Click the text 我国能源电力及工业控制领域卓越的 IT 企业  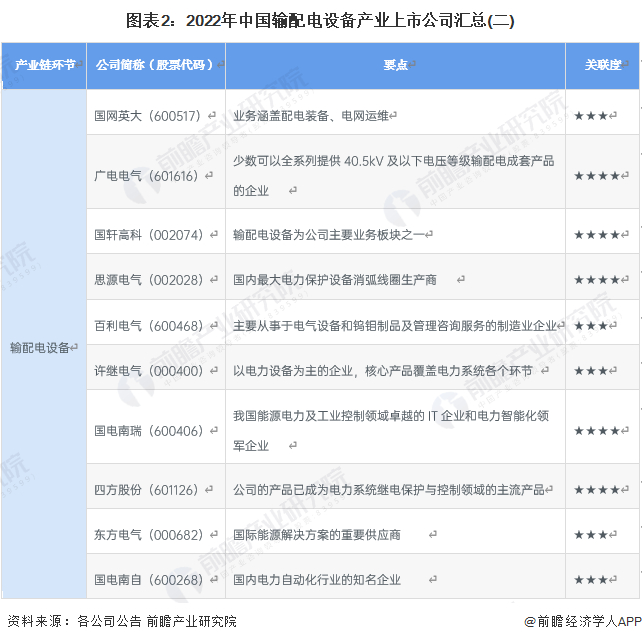(x=348, y=416)
